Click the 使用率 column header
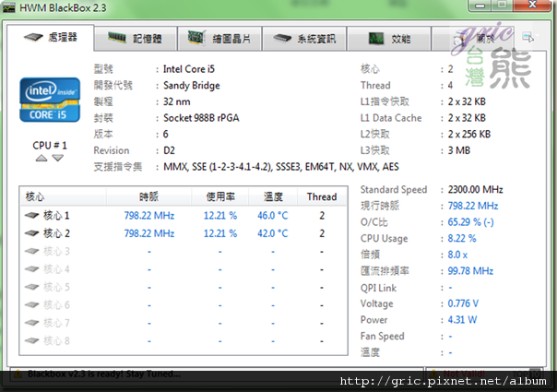The image size is (557, 392). coord(220,196)
